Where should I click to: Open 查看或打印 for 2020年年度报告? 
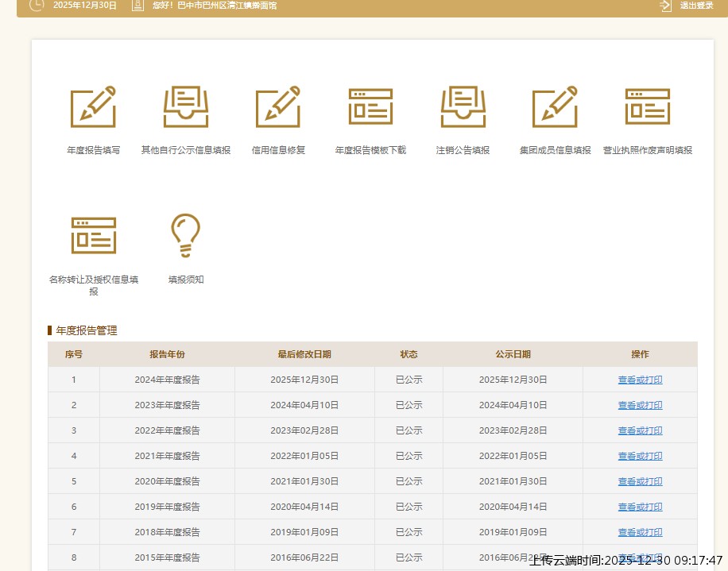click(x=640, y=481)
